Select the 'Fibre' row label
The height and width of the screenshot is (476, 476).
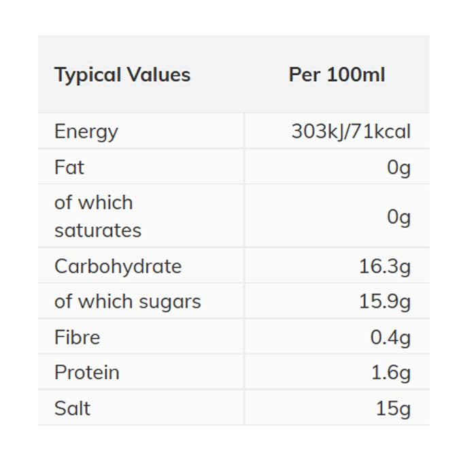(x=78, y=337)
